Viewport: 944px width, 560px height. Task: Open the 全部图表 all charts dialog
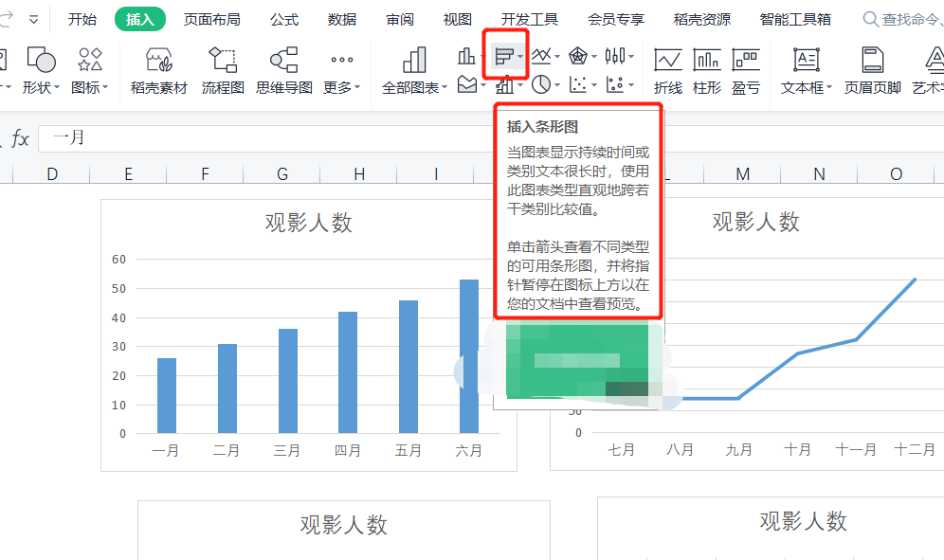[x=414, y=70]
